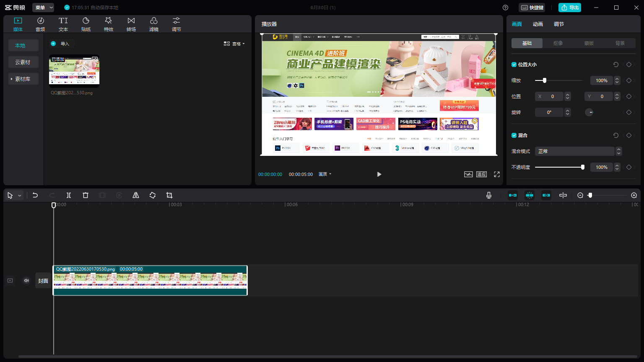
Task: Switch to the 画面 properties tab
Action: pos(517,24)
